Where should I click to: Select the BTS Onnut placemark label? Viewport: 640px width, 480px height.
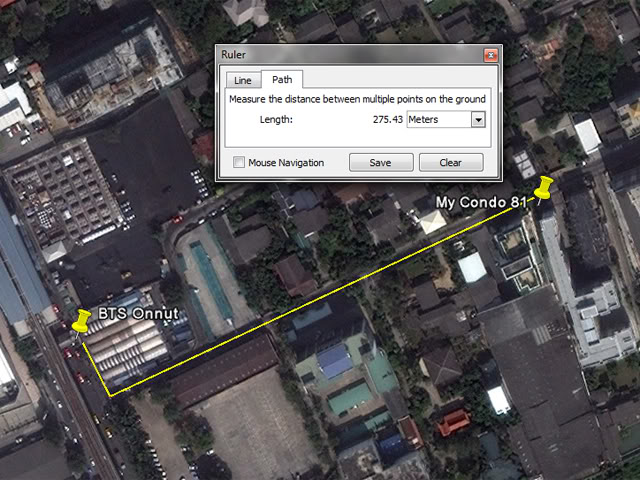click(138, 313)
